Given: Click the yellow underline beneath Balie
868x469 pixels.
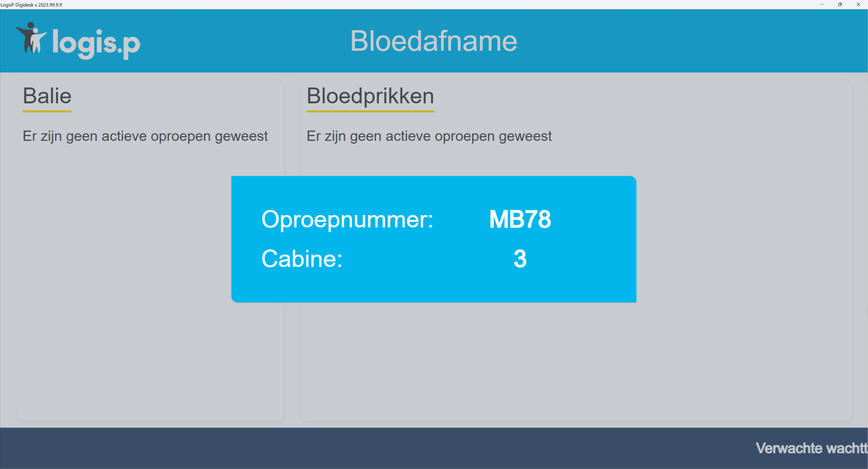Looking at the screenshot, I should 47,111.
